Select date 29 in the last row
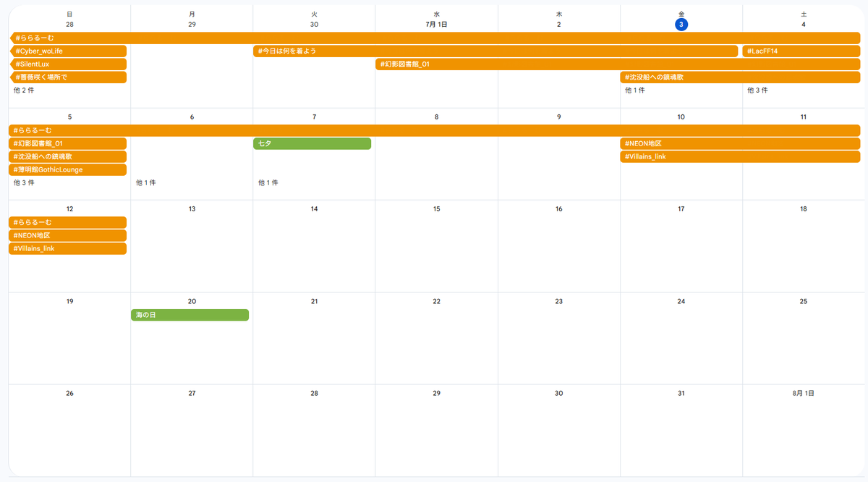 point(437,394)
